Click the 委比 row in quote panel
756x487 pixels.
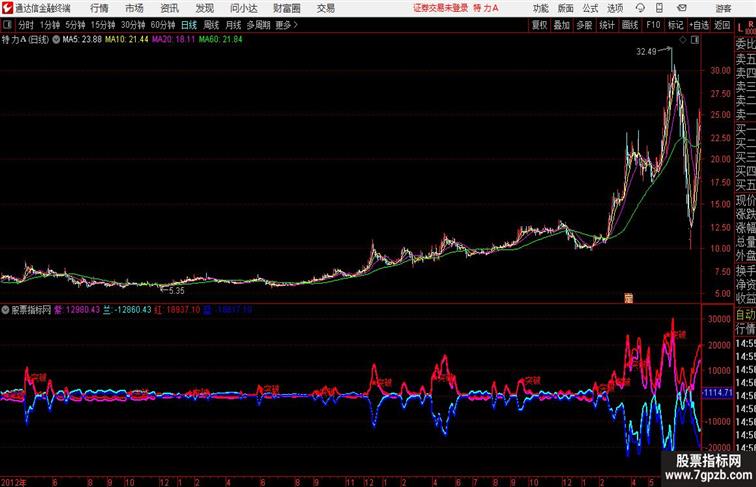745,45
